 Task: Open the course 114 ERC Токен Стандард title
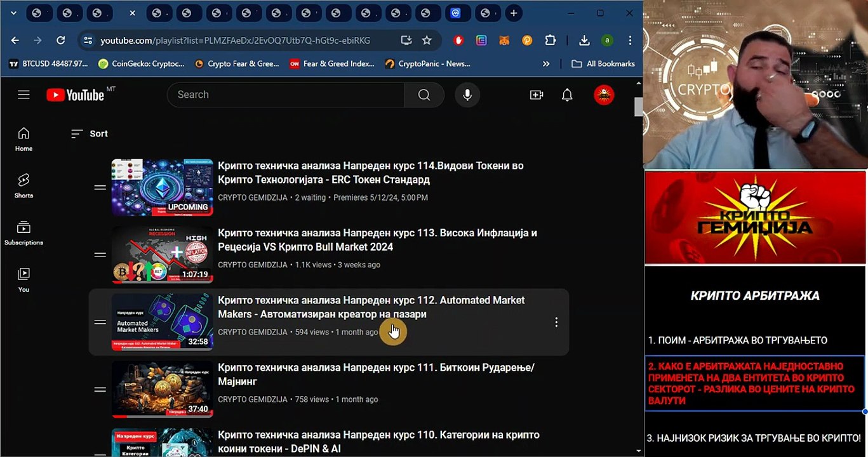click(x=371, y=173)
